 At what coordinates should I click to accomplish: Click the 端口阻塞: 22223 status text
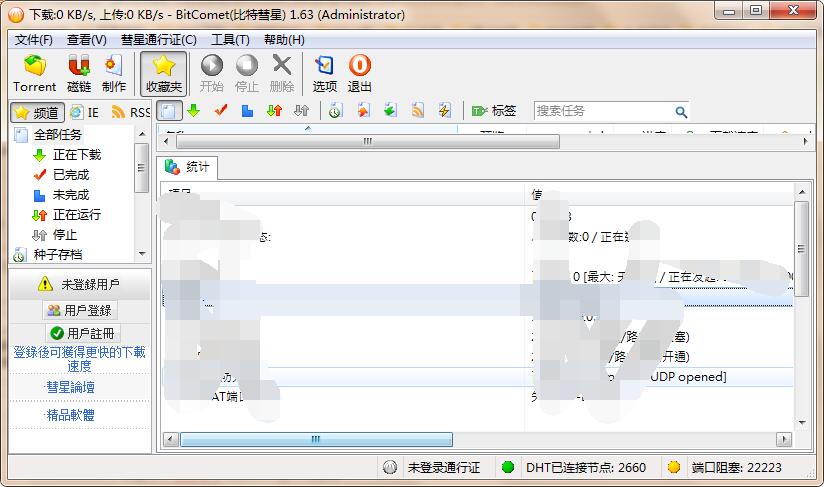point(737,468)
